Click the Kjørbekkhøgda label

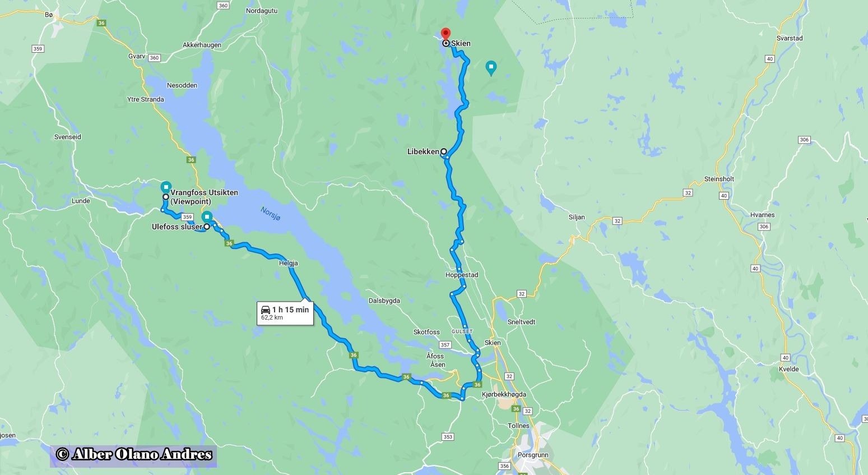(504, 394)
